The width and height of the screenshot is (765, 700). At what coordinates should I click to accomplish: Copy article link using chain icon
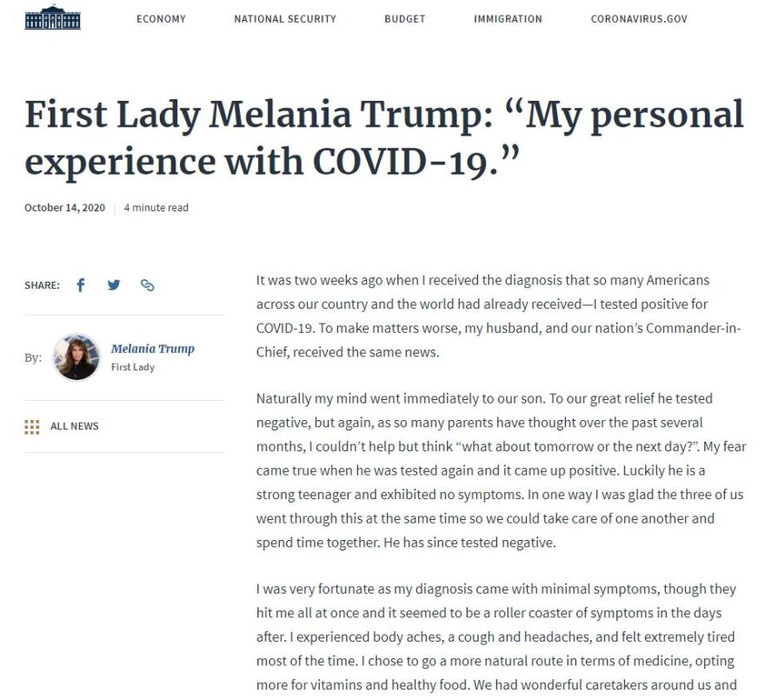click(x=148, y=285)
